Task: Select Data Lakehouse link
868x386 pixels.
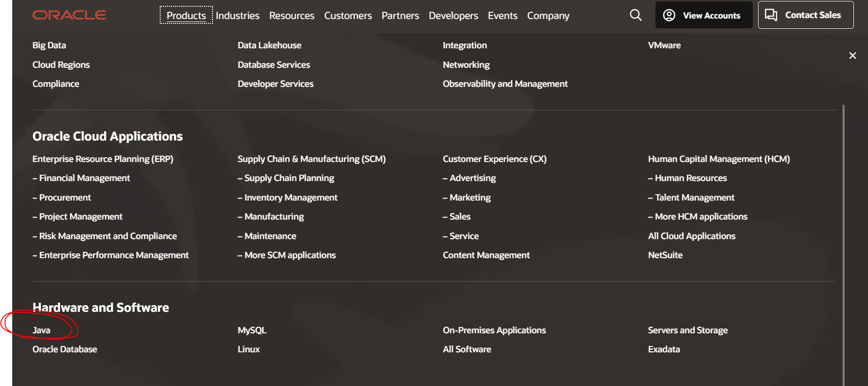Action: 269,45
